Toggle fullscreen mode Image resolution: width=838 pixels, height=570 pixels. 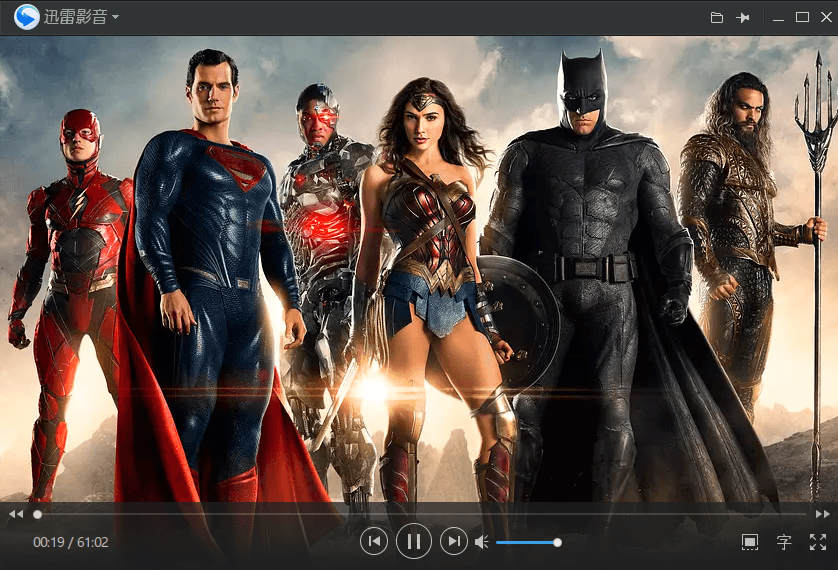(817, 542)
